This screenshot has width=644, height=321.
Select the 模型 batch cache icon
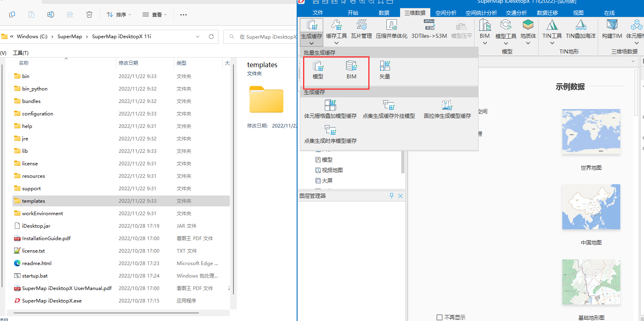tap(318, 70)
